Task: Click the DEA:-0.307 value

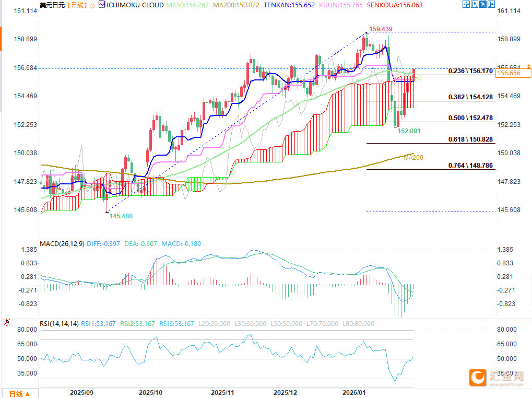Action: [141, 243]
